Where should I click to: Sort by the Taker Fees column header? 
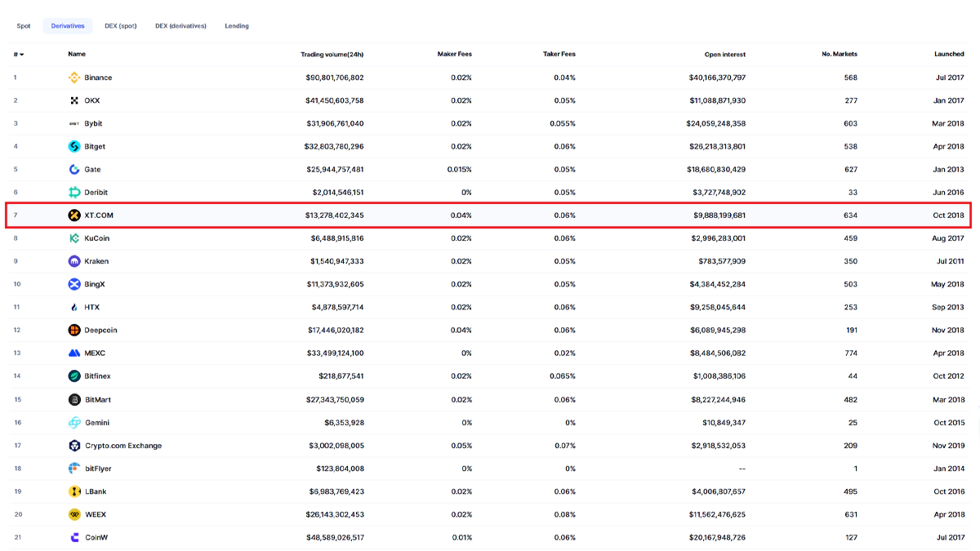coord(559,55)
